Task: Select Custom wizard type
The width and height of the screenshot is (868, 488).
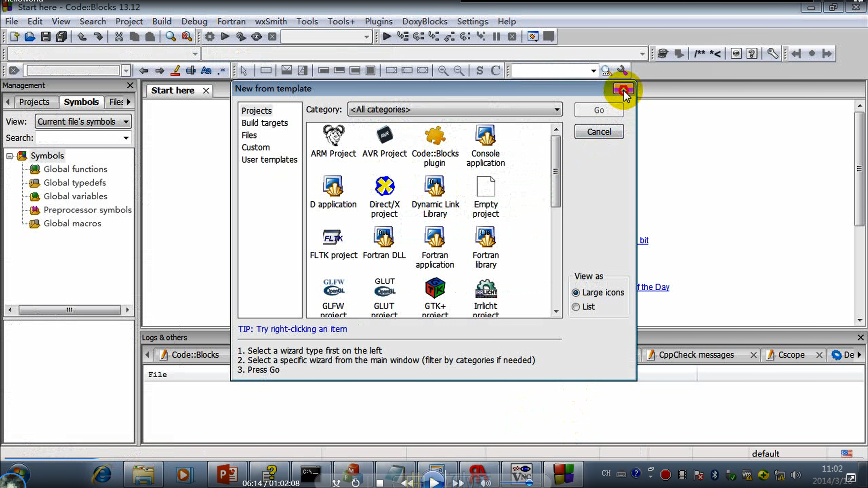Action: (x=255, y=147)
